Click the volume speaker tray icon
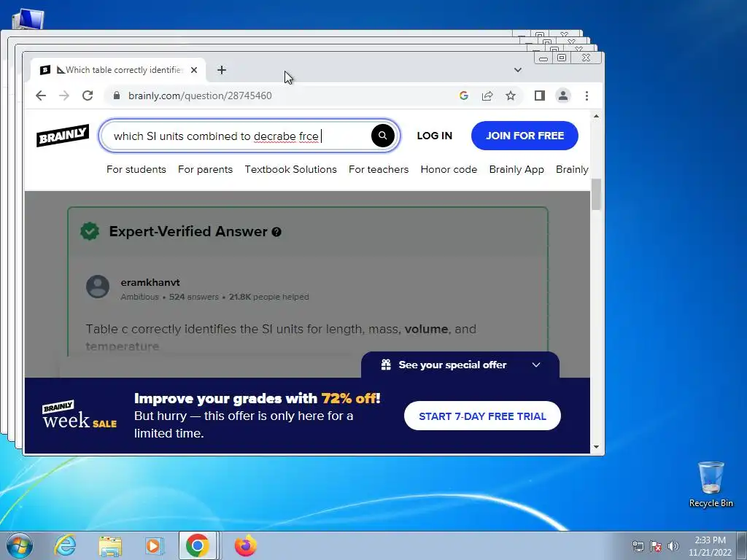 point(673,546)
